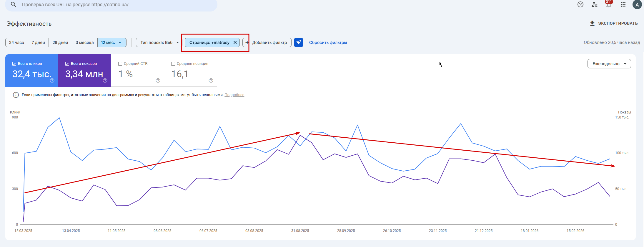The width and height of the screenshot is (644, 247).
Task: Switch to the "3 месяца" range
Action: click(x=84, y=42)
